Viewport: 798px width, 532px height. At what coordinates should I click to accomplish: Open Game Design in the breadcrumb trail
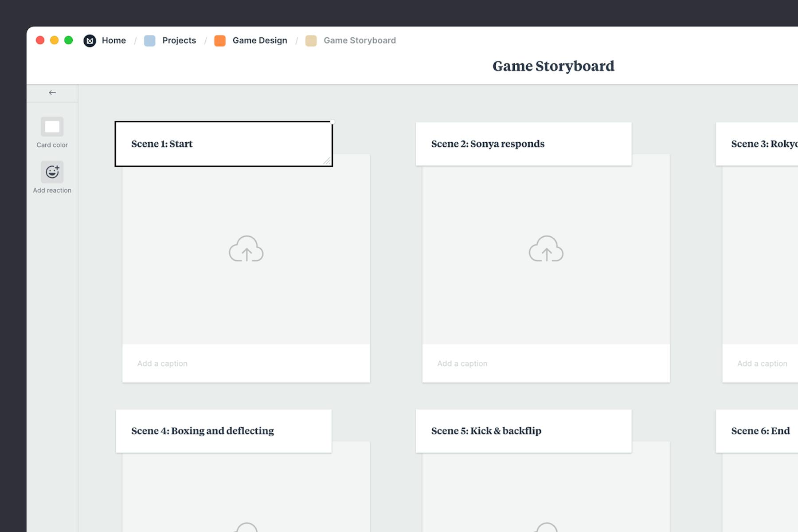(x=260, y=40)
